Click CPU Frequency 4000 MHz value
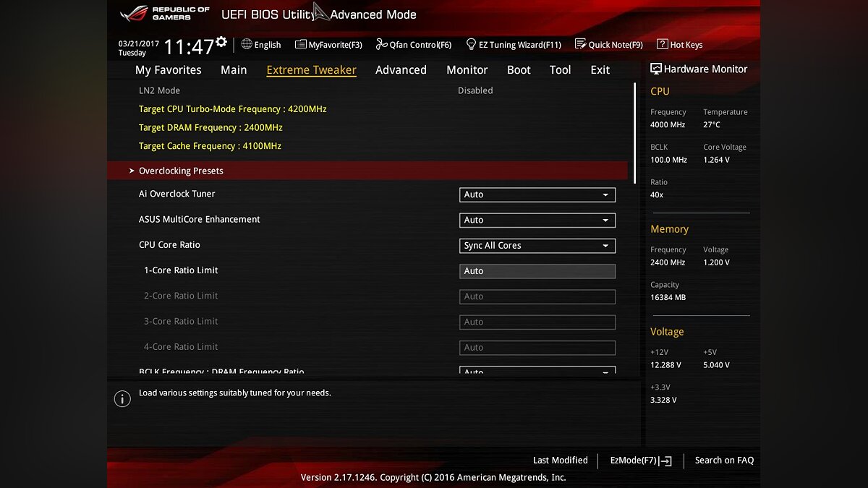 click(668, 125)
